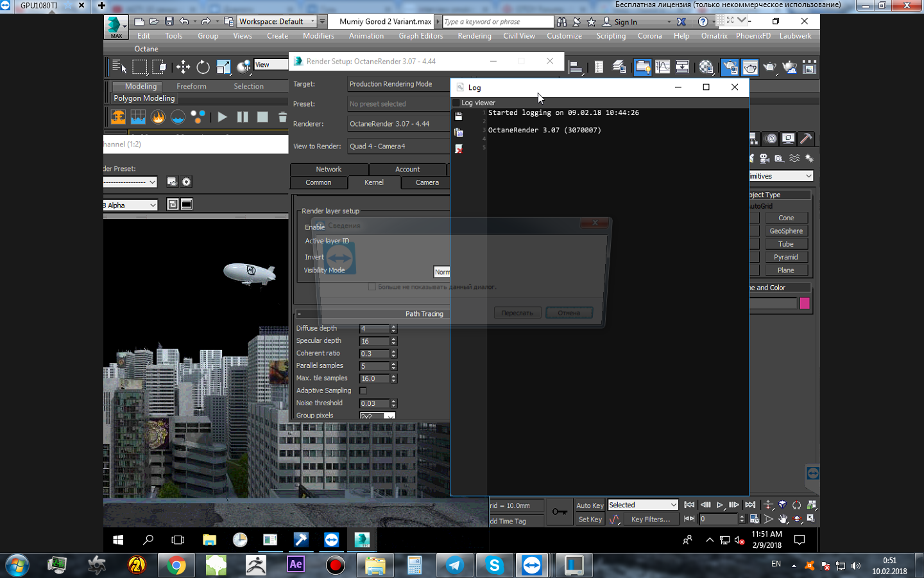Click the Sign In link
Viewport: 924px width, 578px height.
point(625,22)
